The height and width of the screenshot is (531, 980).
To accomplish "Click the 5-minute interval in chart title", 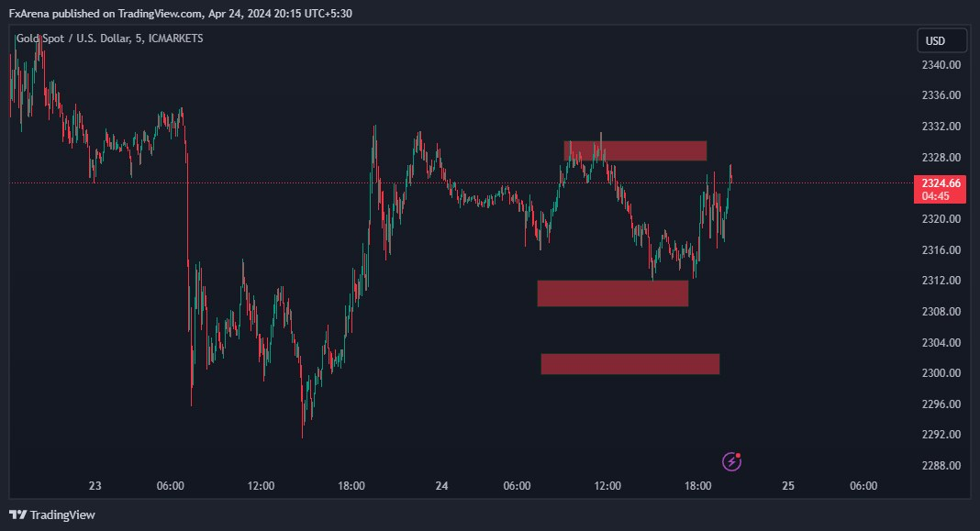I will (x=139, y=39).
